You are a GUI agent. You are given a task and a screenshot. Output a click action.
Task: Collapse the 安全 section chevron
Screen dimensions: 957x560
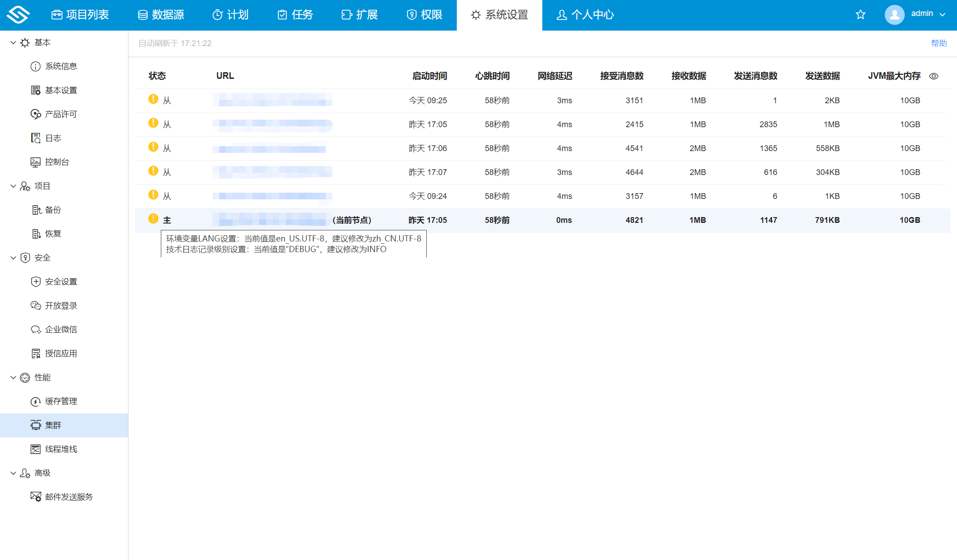[13, 257]
